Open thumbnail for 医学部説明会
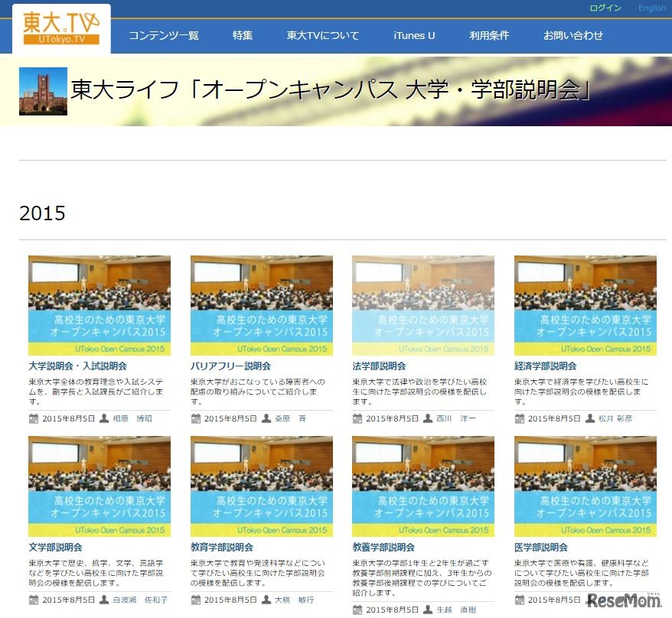The image size is (672, 618). (586, 486)
